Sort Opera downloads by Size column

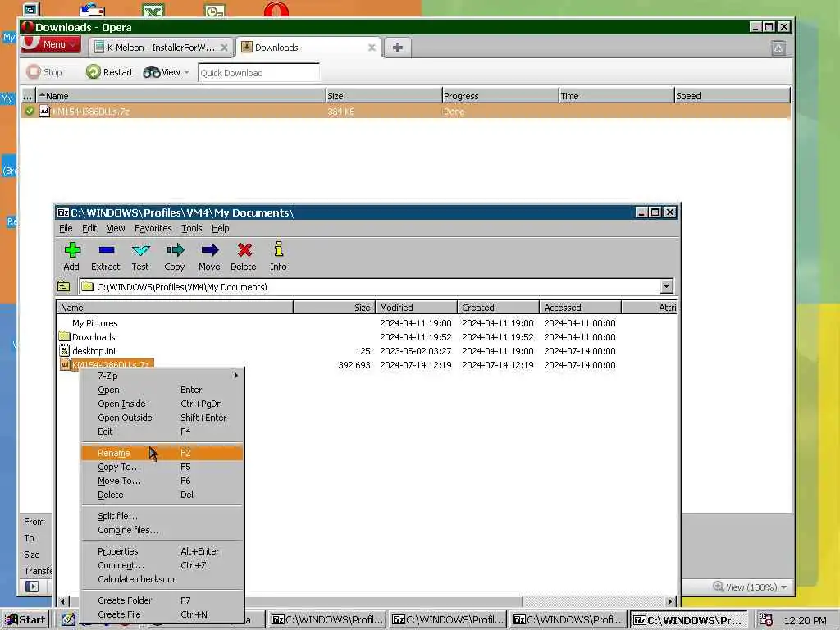[x=384, y=96]
